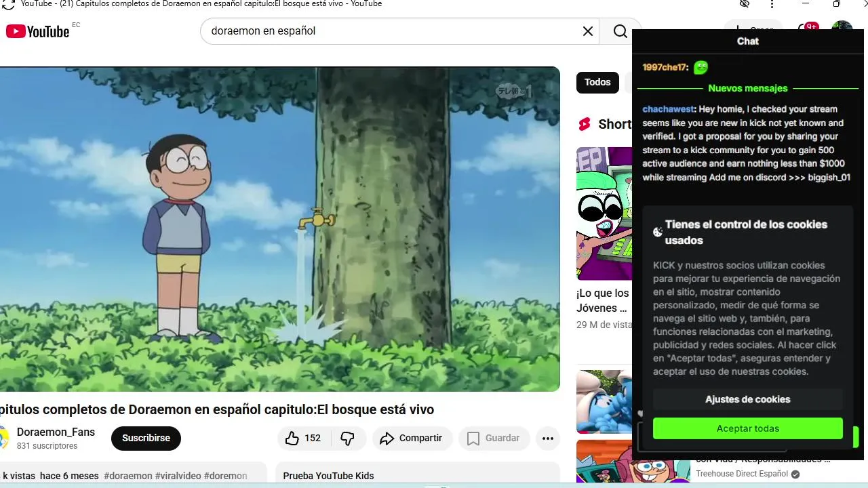The image size is (868, 488).
Task: Like the video with thumbs-up 152
Action: tap(302, 439)
